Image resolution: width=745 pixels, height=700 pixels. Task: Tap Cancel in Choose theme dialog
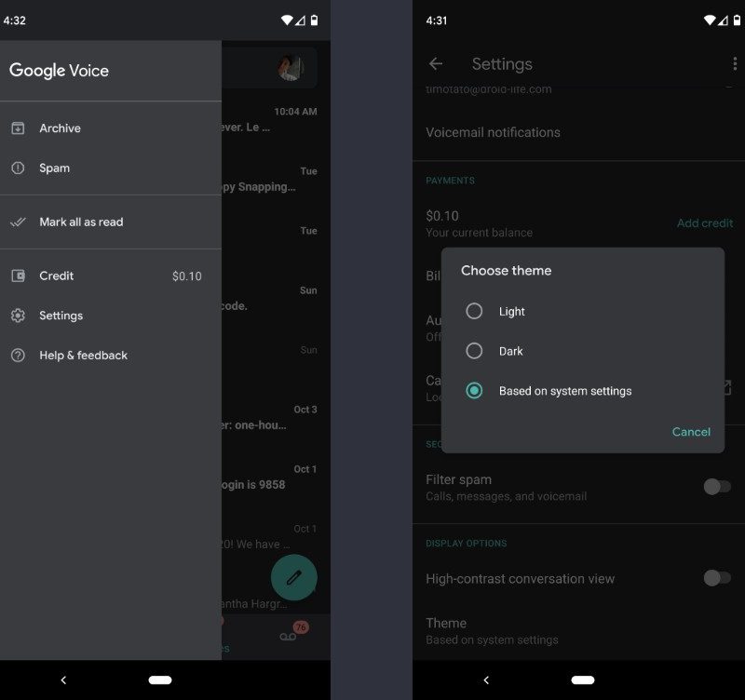(691, 432)
